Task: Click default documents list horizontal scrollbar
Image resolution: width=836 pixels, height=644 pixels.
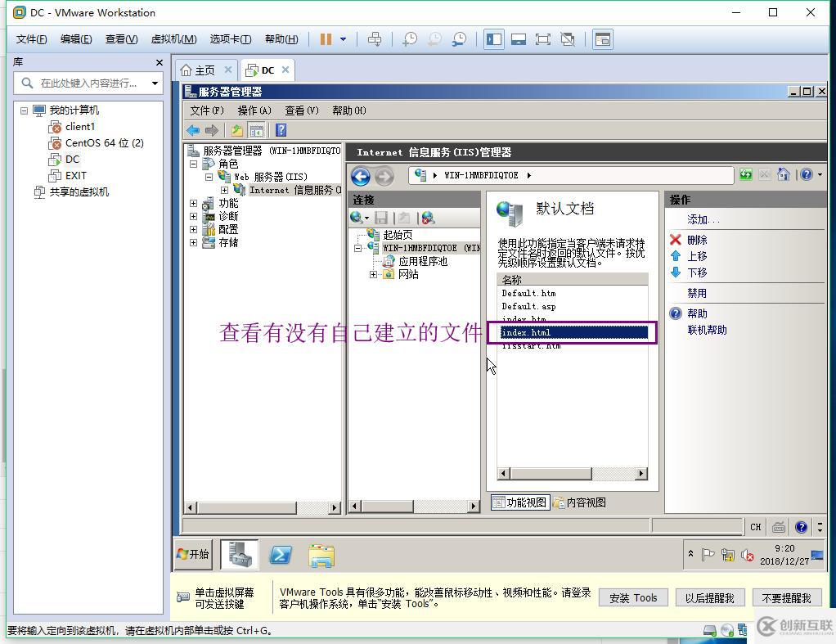Action: click(x=573, y=473)
